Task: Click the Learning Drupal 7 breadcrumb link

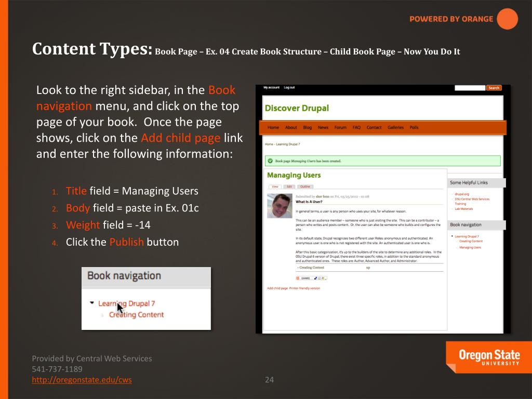Action: 288,144
